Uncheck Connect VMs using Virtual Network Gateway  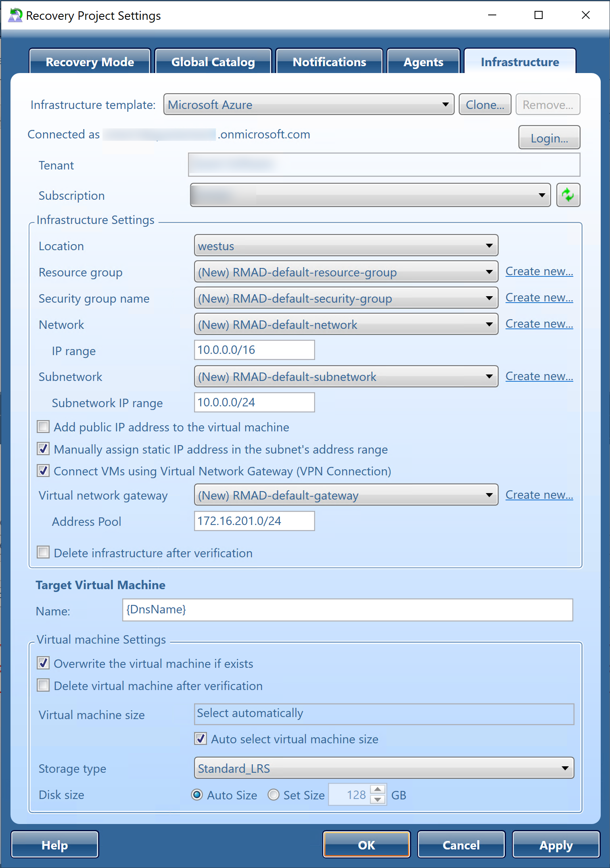[x=43, y=471]
